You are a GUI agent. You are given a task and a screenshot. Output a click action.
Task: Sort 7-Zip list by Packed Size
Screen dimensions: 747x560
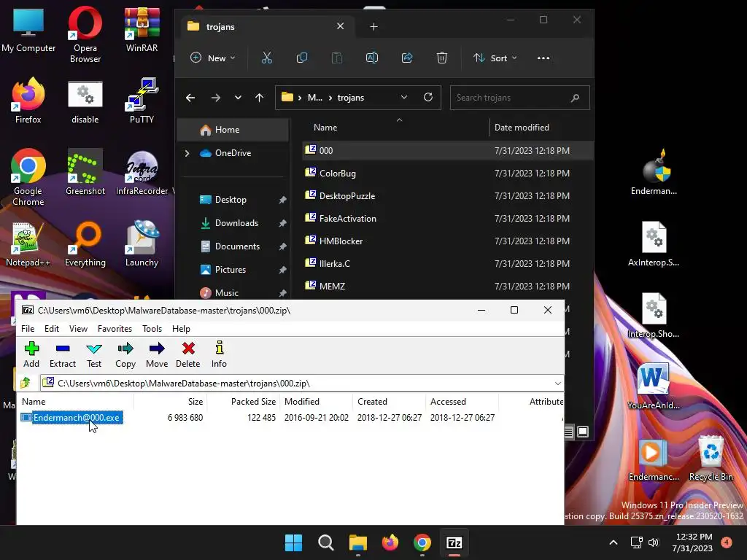244,402
